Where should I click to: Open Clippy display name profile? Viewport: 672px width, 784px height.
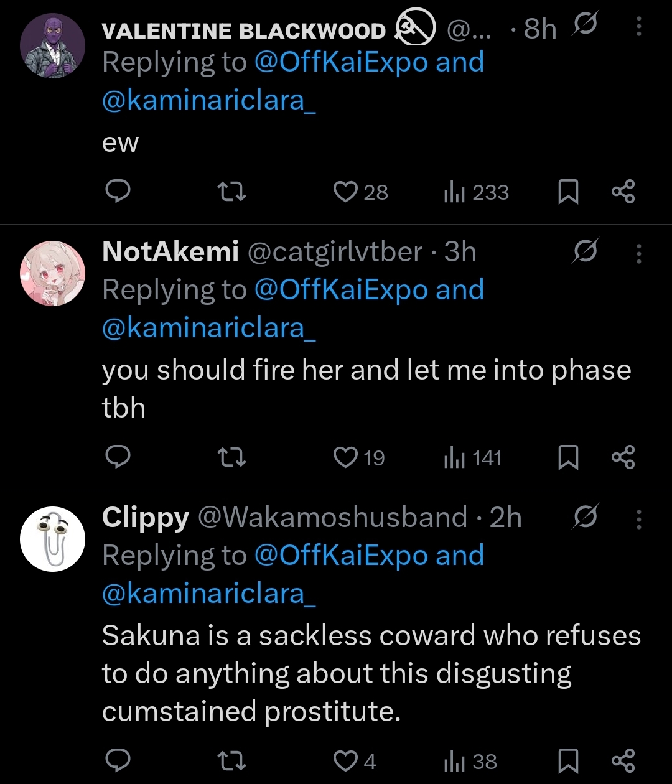[145, 518]
